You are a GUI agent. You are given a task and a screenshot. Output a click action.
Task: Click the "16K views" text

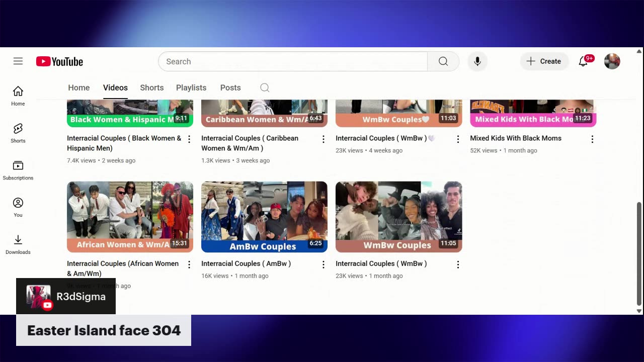(x=215, y=276)
